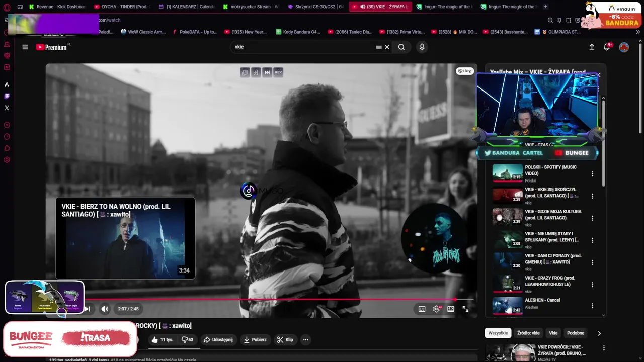Viewport: 644px width, 362px height.
Task: Open options for ALESHEN - Cancel entry
Action: click(x=592, y=306)
